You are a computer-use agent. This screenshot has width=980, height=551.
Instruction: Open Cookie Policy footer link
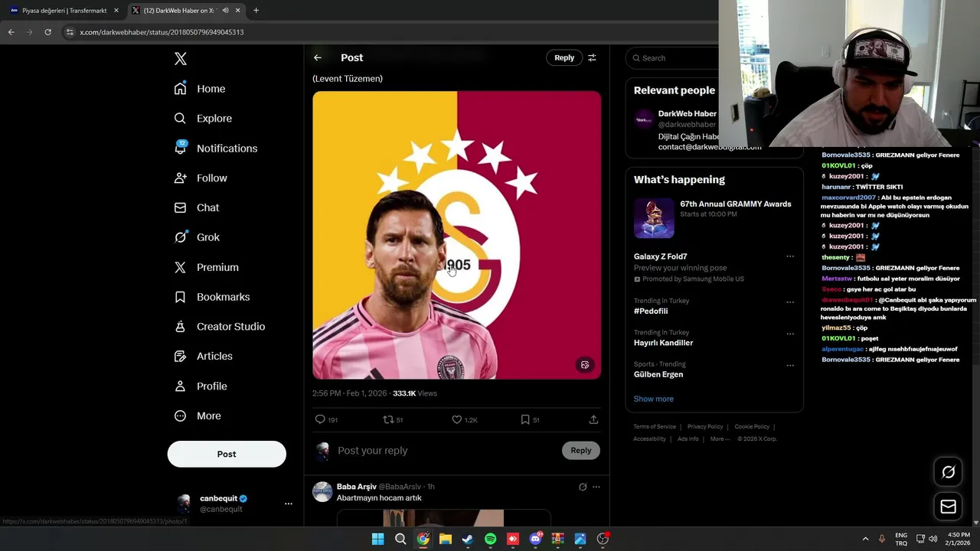click(752, 427)
